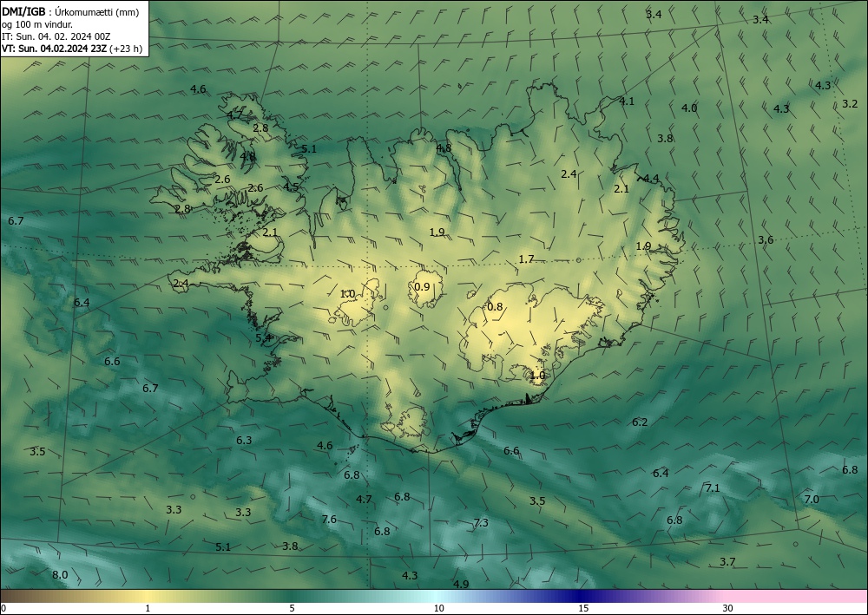Click the 4.1 value on the northeast coast
This screenshot has height=615, width=868.
coord(627,101)
